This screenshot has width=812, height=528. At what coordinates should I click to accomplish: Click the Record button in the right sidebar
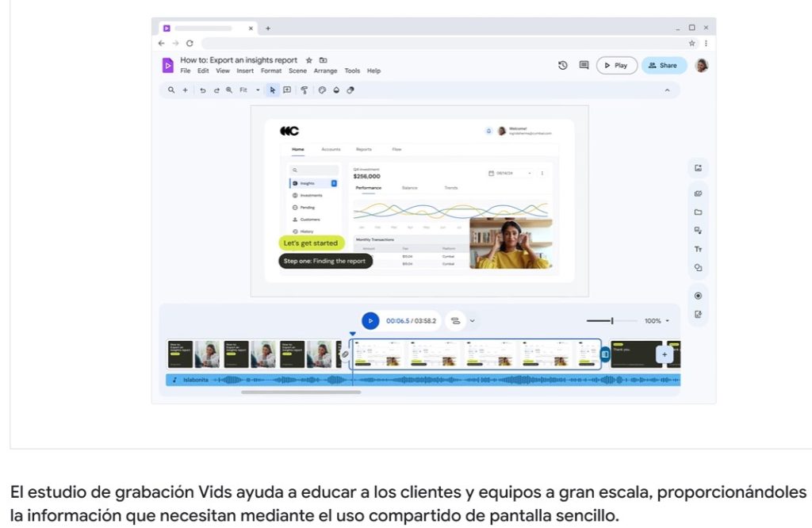click(699, 295)
